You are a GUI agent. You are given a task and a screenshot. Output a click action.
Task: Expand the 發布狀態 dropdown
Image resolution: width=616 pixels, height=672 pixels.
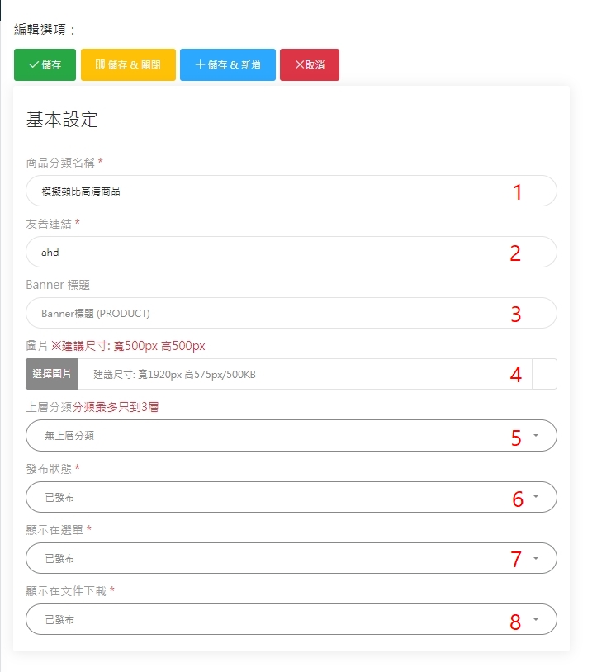[x=291, y=497]
